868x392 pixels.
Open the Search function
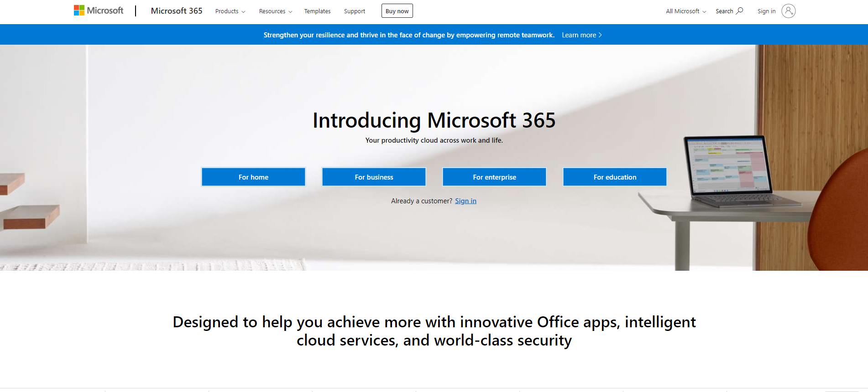tap(729, 10)
